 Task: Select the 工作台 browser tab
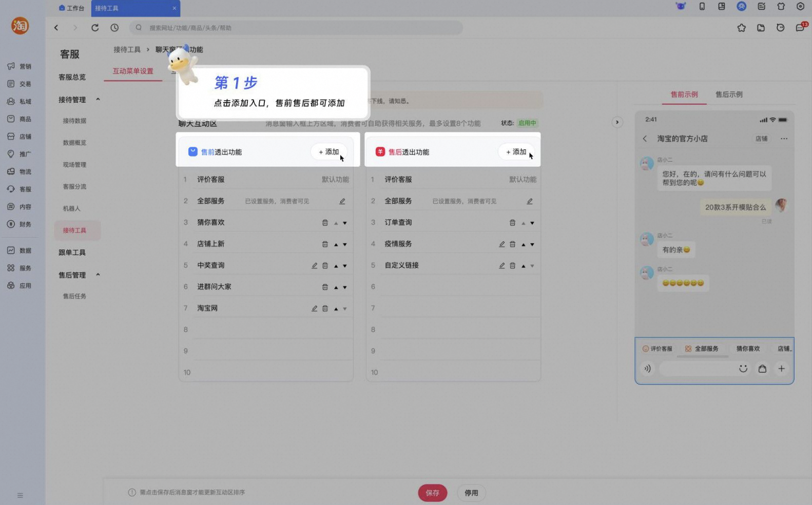(x=72, y=8)
